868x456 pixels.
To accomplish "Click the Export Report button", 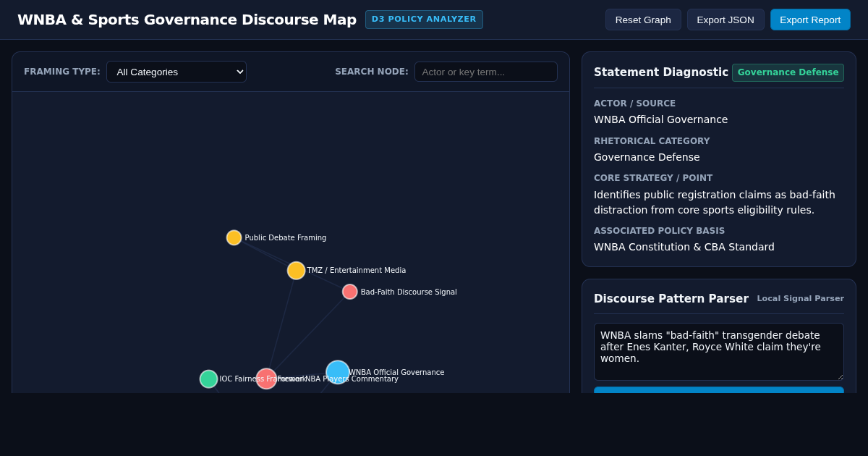I will point(810,20).
